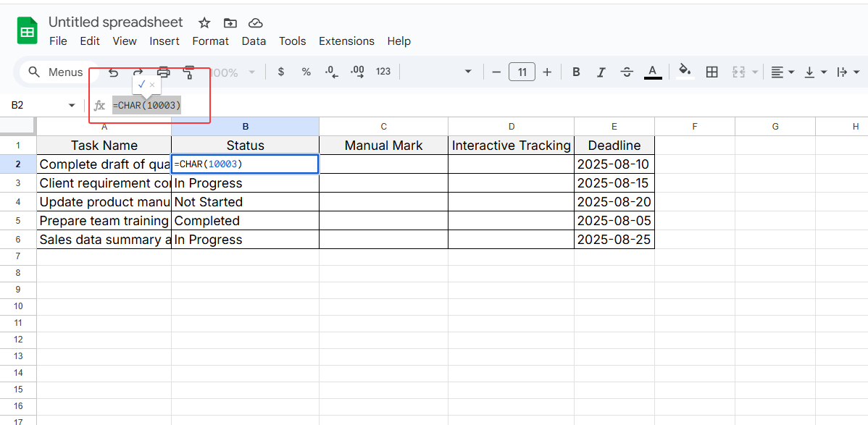Toggle italic formatting
This screenshot has height=425, width=868.
[x=601, y=72]
